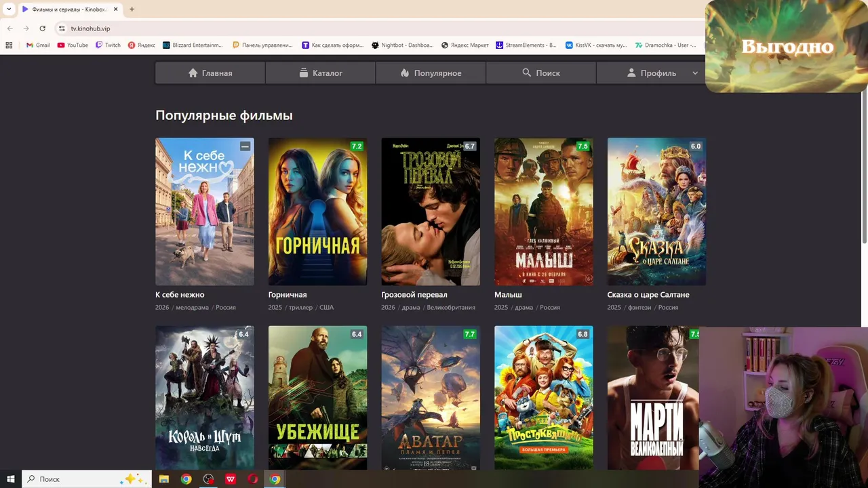Open File Explorer from the taskbar
Image resolution: width=868 pixels, height=488 pixels.
[164, 479]
